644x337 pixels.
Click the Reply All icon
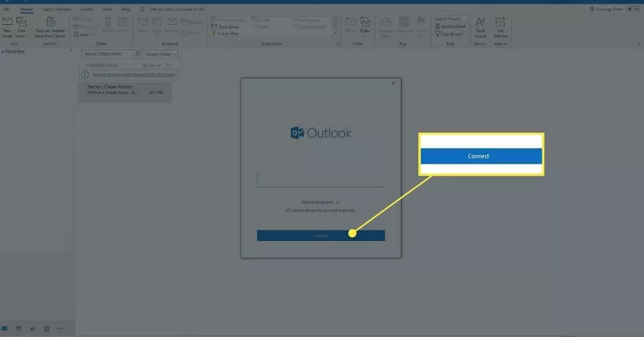(156, 27)
